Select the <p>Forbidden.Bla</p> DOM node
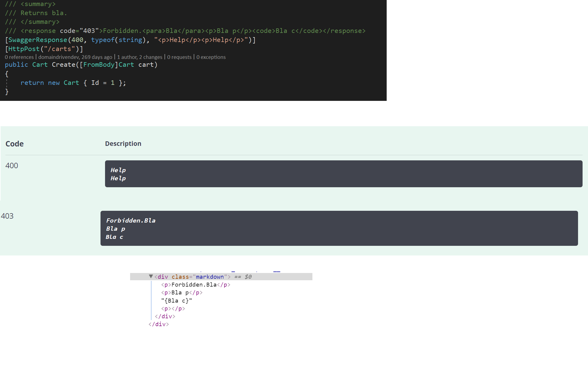Viewport: 588px width, 366px height. [196, 284]
